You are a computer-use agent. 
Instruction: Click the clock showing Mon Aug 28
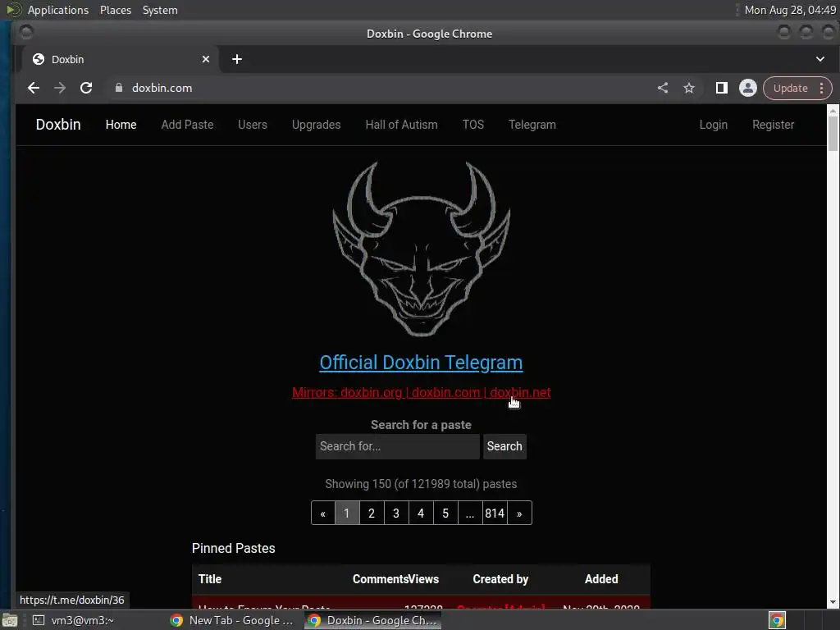pos(790,10)
